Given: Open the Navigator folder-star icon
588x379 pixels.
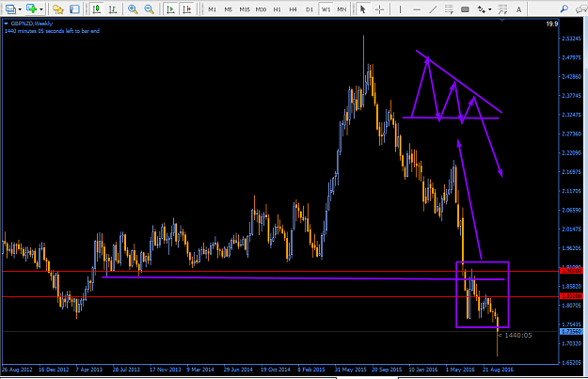Looking at the screenshot, I should click(x=57, y=9).
